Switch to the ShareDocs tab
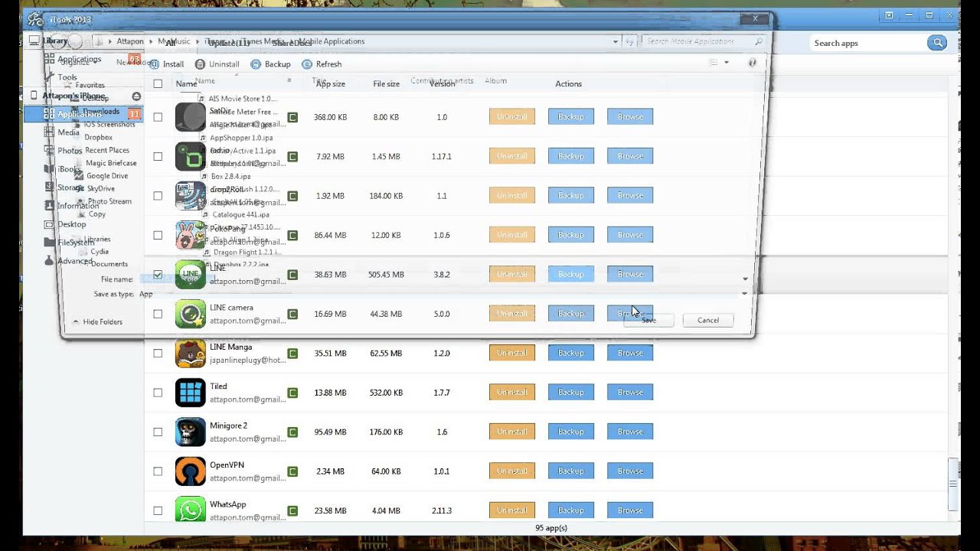The width and height of the screenshot is (980, 551). [x=291, y=43]
